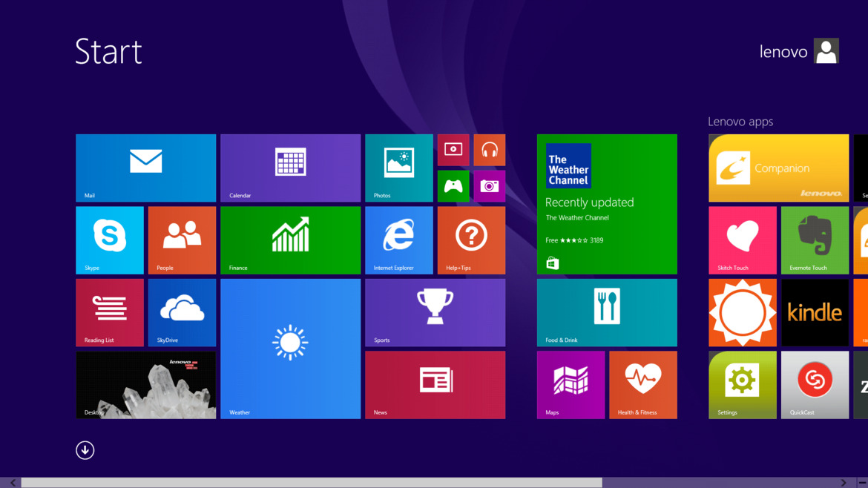Image resolution: width=868 pixels, height=488 pixels.
Task: Open The Weather Channel store tile
Action: click(607, 204)
